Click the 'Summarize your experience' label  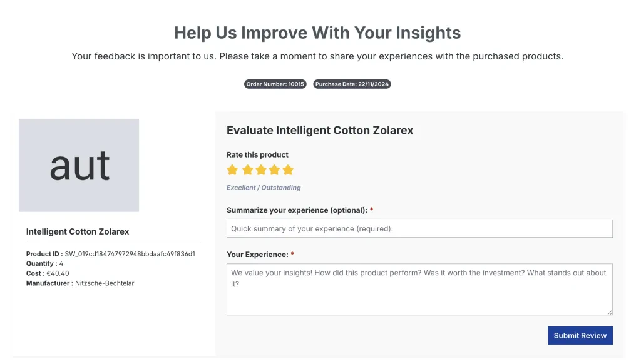297,210
